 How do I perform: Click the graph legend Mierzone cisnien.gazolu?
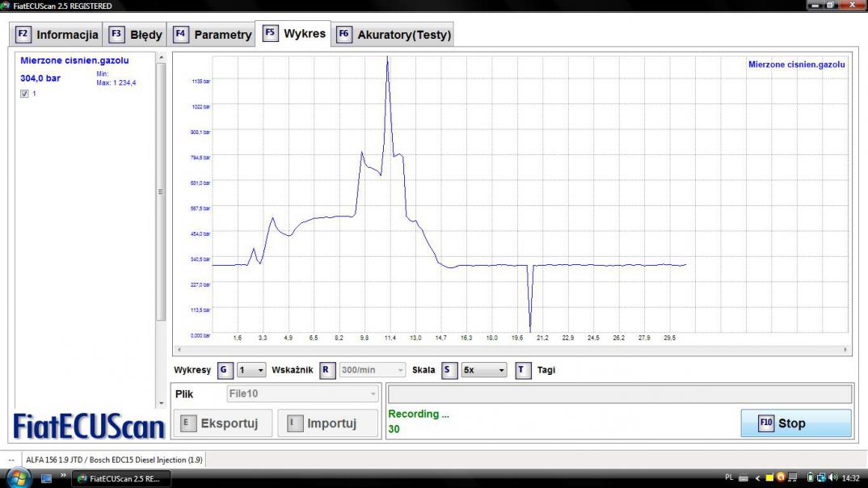click(x=797, y=65)
